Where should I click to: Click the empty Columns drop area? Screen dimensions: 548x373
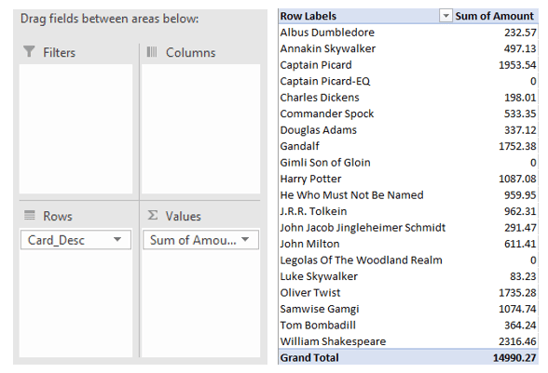pos(201,128)
